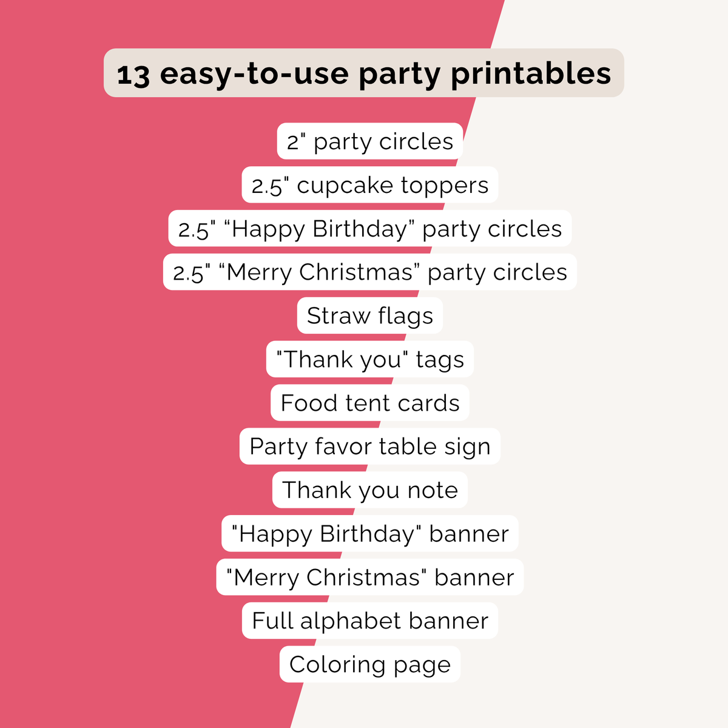This screenshot has width=728, height=728.
Task: Click the "Merry Christmas" banner label
Action: pyautogui.click(x=370, y=578)
